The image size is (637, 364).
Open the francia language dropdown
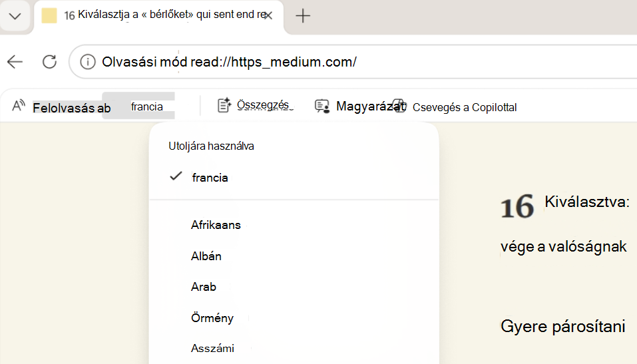[138, 106]
